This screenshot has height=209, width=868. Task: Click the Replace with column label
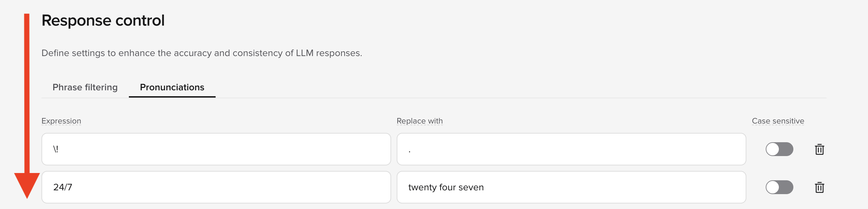coord(419,121)
